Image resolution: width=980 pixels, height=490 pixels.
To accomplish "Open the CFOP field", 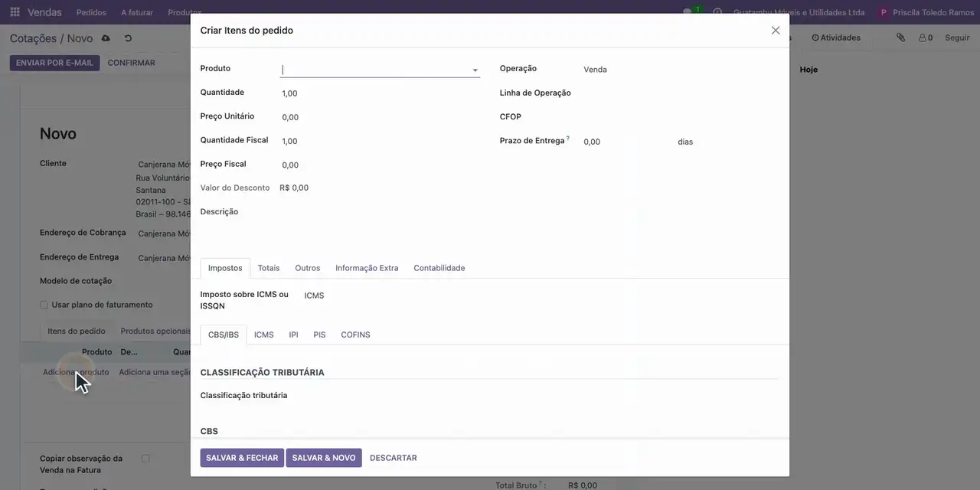I will pos(680,117).
